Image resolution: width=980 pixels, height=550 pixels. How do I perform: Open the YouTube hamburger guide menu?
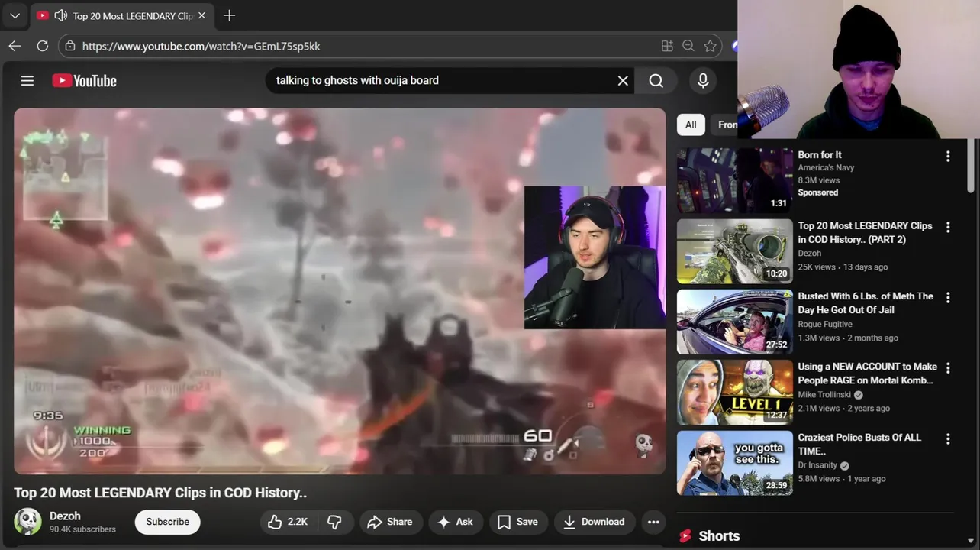coord(27,80)
